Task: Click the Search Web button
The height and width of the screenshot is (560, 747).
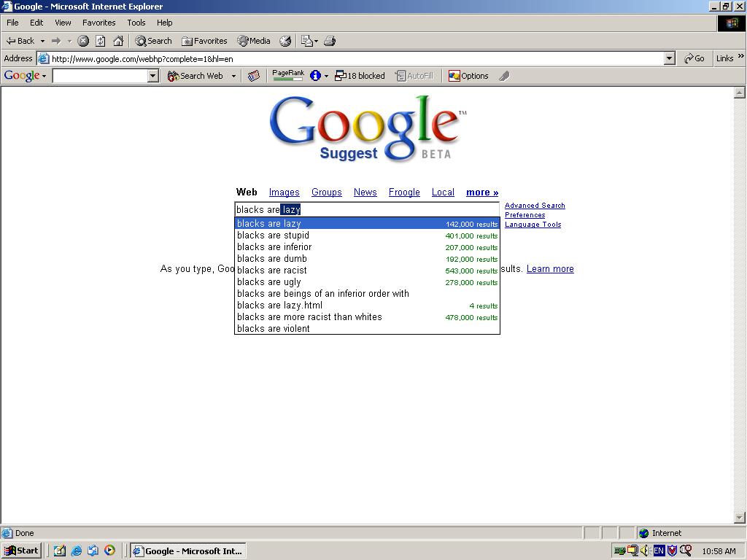Action: (x=196, y=76)
